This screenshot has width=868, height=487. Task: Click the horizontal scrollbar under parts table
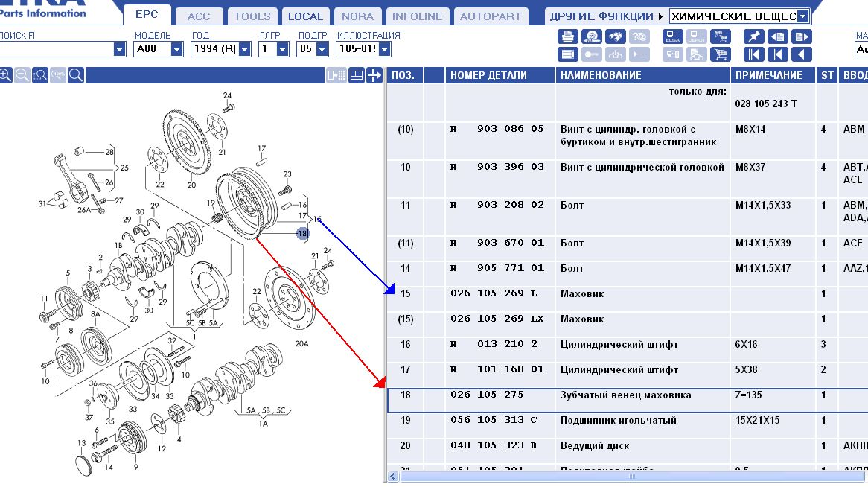(625, 476)
